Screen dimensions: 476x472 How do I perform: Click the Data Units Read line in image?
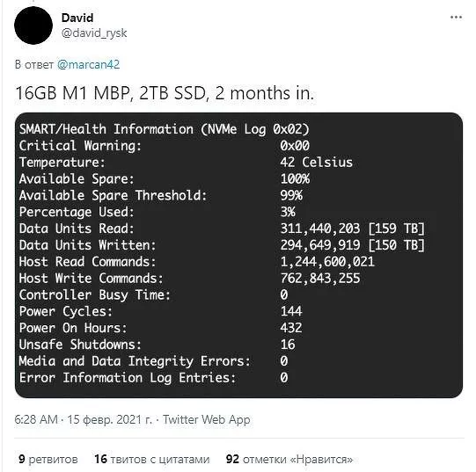tap(222, 229)
